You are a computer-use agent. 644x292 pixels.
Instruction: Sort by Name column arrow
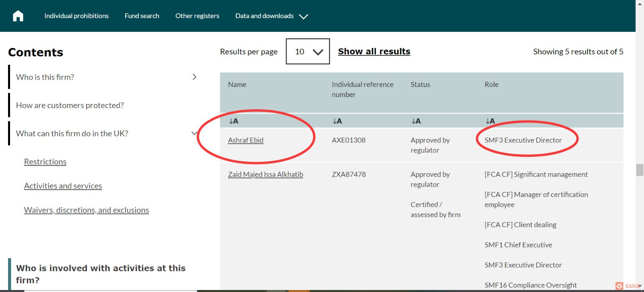click(234, 121)
